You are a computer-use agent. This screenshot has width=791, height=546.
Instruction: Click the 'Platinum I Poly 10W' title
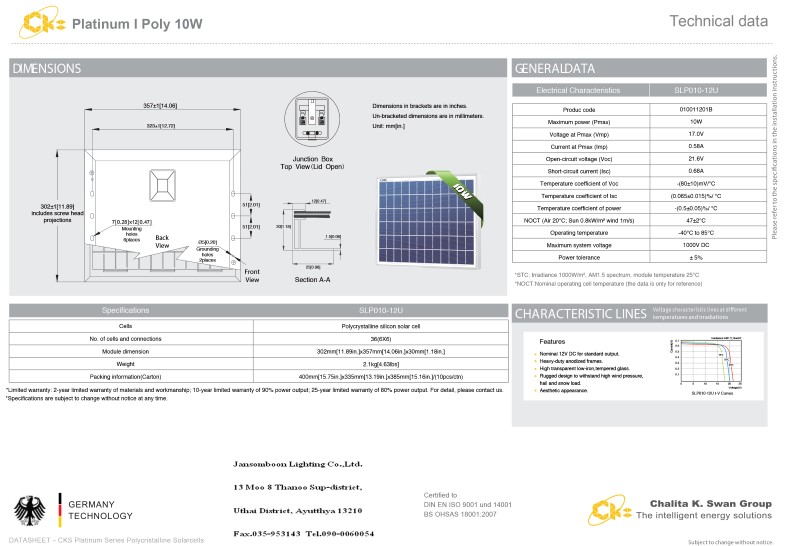point(137,24)
